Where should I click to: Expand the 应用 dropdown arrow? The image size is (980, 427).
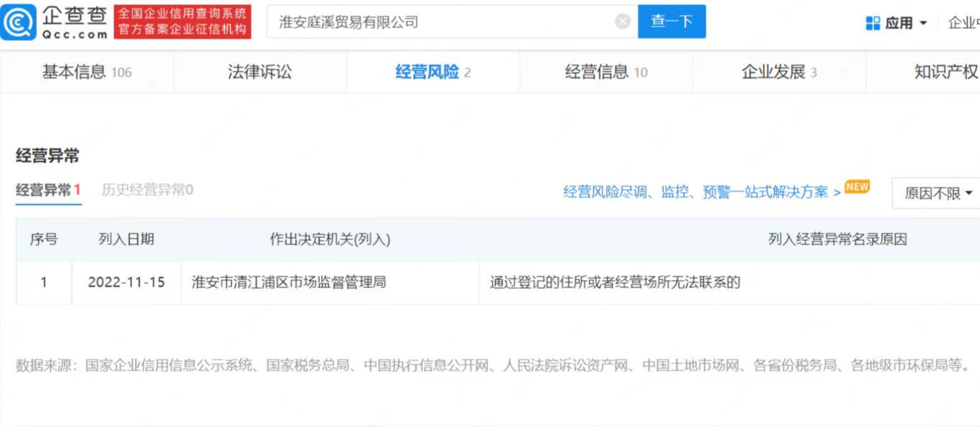[923, 23]
